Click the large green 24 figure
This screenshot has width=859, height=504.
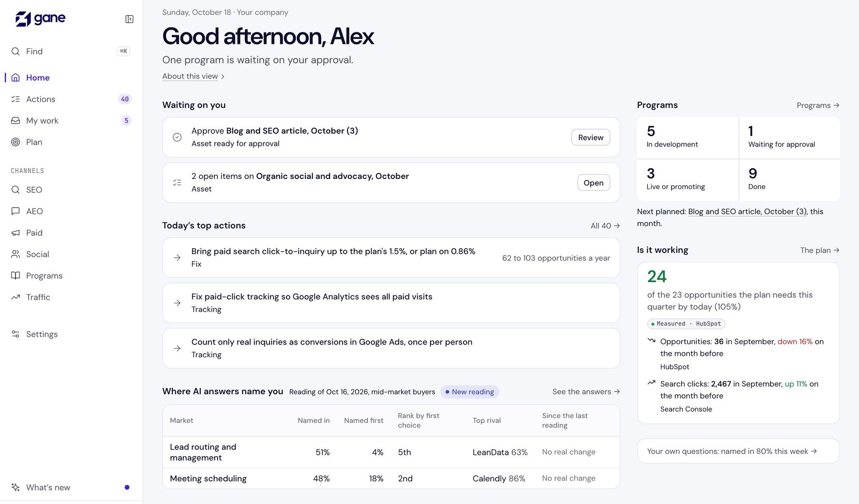pos(657,276)
